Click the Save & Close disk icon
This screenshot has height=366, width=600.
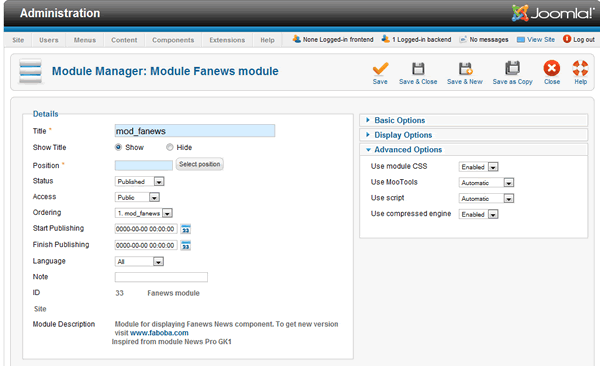tap(418, 69)
